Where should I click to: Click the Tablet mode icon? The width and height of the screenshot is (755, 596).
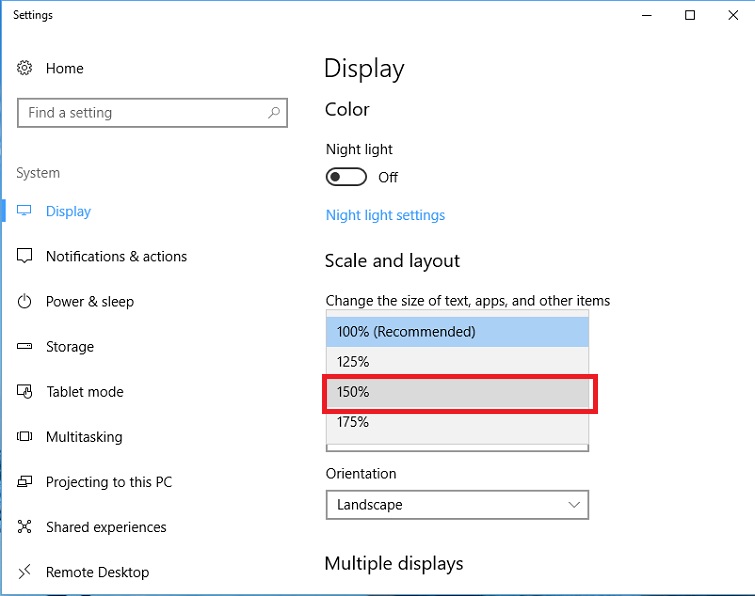(x=25, y=392)
